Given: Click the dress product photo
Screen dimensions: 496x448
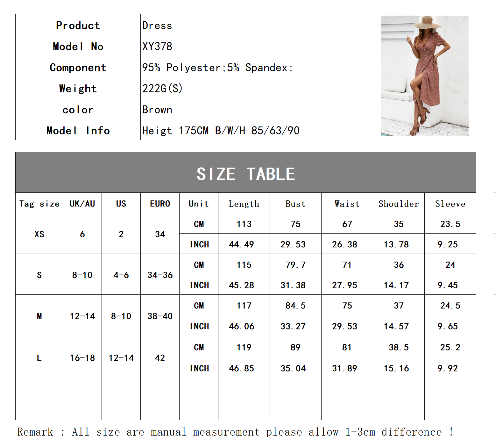Looking at the screenshot, I should click(424, 76).
